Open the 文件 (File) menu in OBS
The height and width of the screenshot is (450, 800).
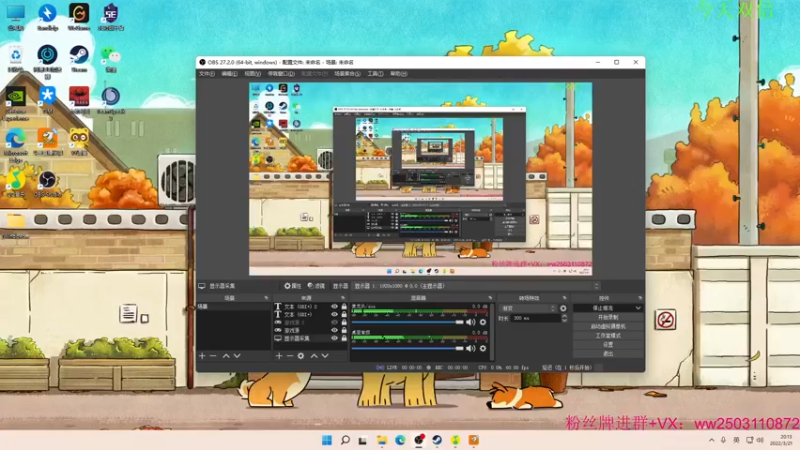click(207, 74)
